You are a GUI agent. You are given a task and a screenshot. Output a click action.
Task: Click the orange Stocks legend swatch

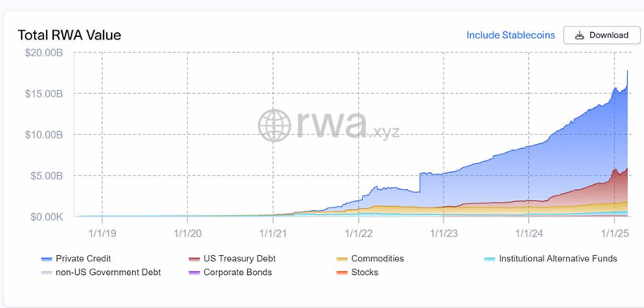pyautogui.click(x=341, y=273)
